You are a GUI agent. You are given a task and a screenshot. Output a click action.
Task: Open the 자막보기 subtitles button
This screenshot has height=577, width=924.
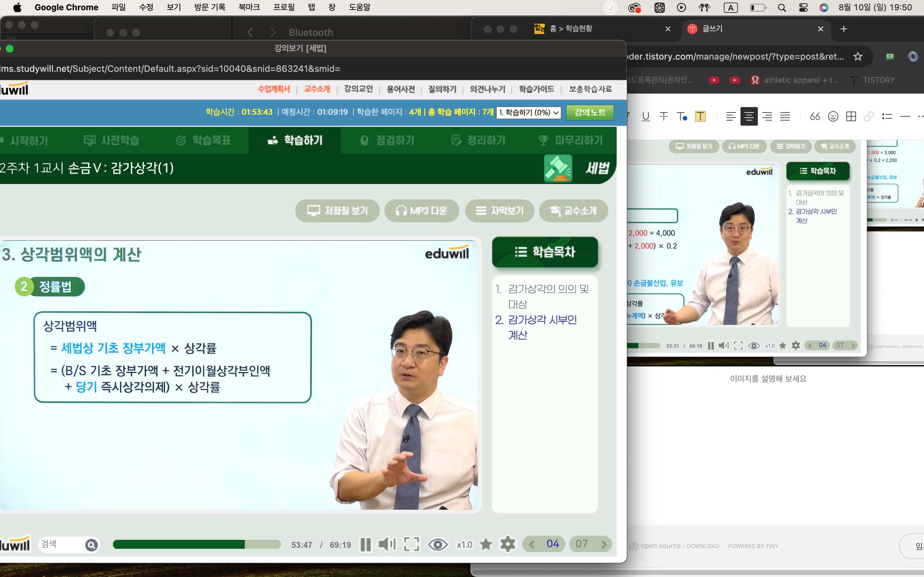pos(500,211)
